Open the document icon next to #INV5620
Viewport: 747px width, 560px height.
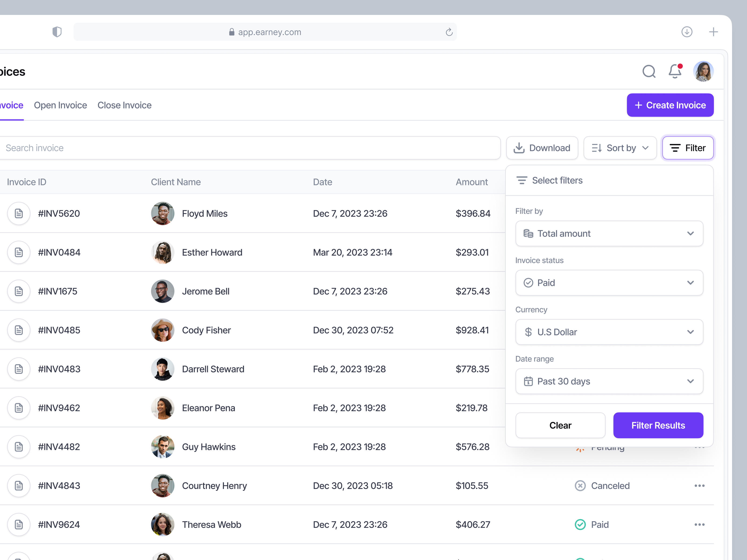pos(19,213)
